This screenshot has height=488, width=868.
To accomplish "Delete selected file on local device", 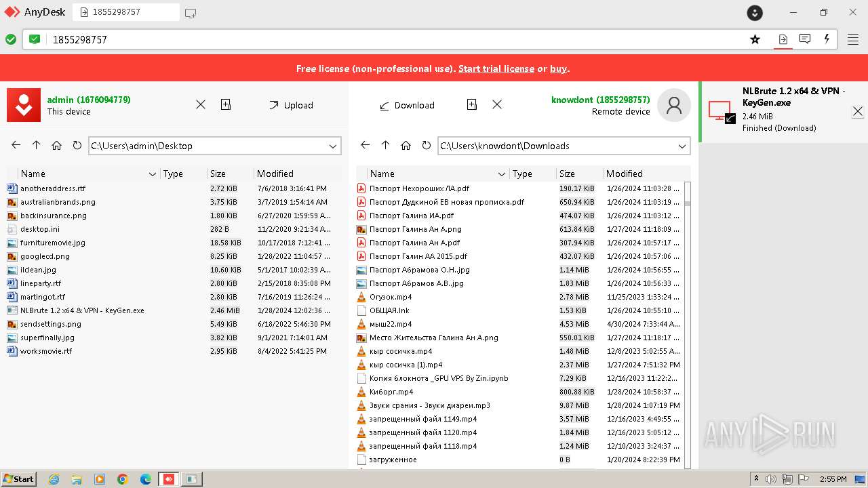I will 201,104.
